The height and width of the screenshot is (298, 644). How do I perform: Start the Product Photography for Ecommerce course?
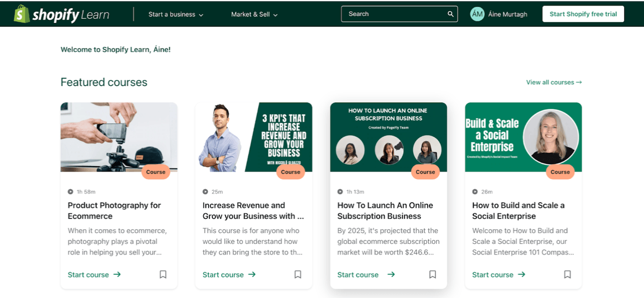coord(94,274)
